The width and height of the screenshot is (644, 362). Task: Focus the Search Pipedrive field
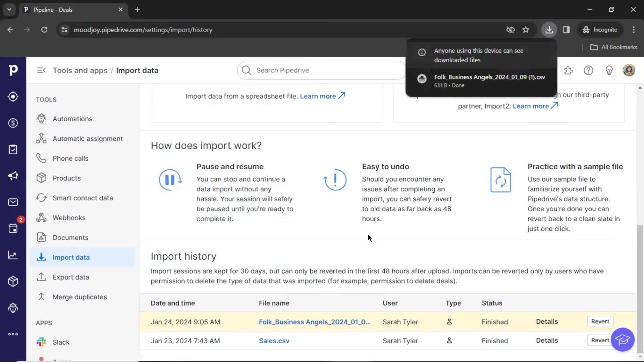tap(321, 70)
